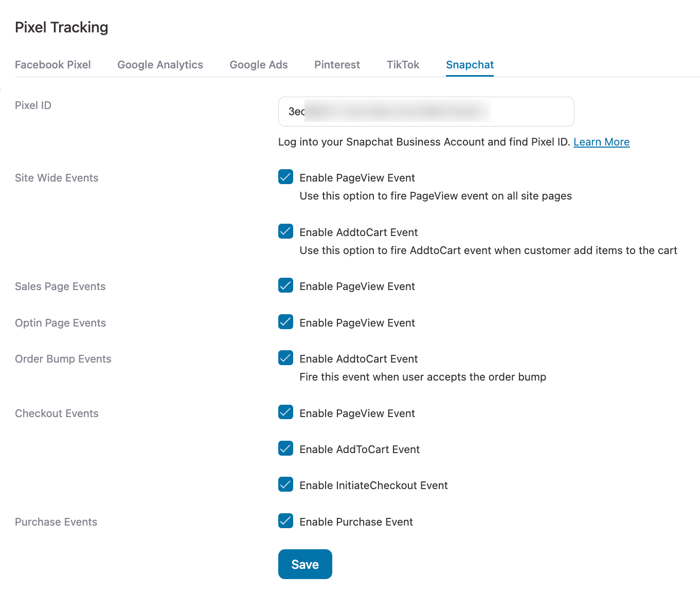Toggle Sales Page Enable PageView Event checkbox
700x594 pixels.
285,285
